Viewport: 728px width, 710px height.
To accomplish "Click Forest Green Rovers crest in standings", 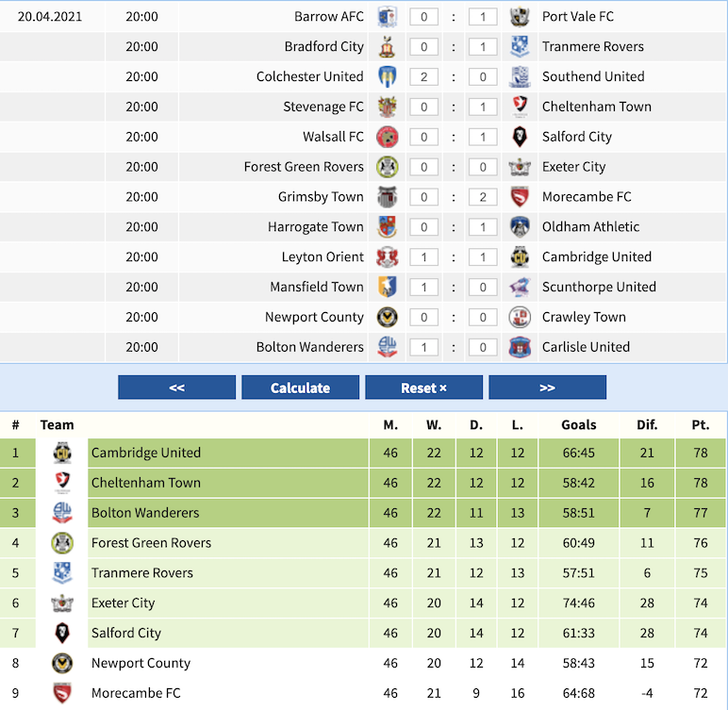I will point(62,543).
